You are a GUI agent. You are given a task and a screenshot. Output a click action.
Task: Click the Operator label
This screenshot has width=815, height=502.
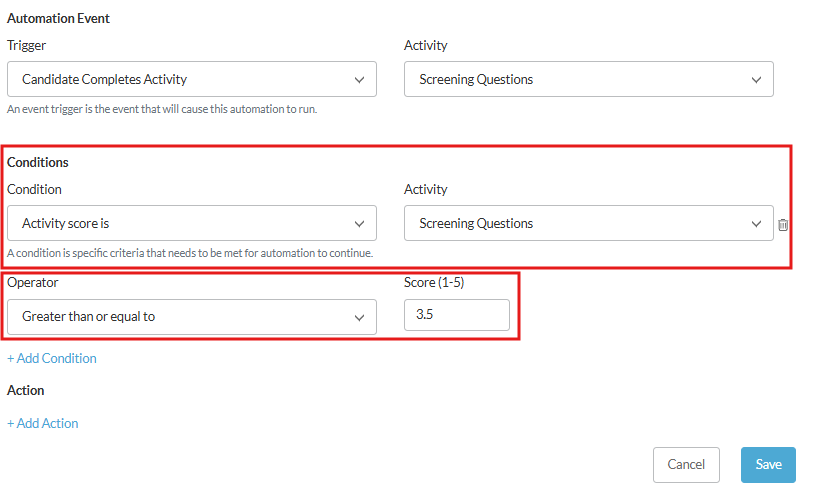coord(33,283)
